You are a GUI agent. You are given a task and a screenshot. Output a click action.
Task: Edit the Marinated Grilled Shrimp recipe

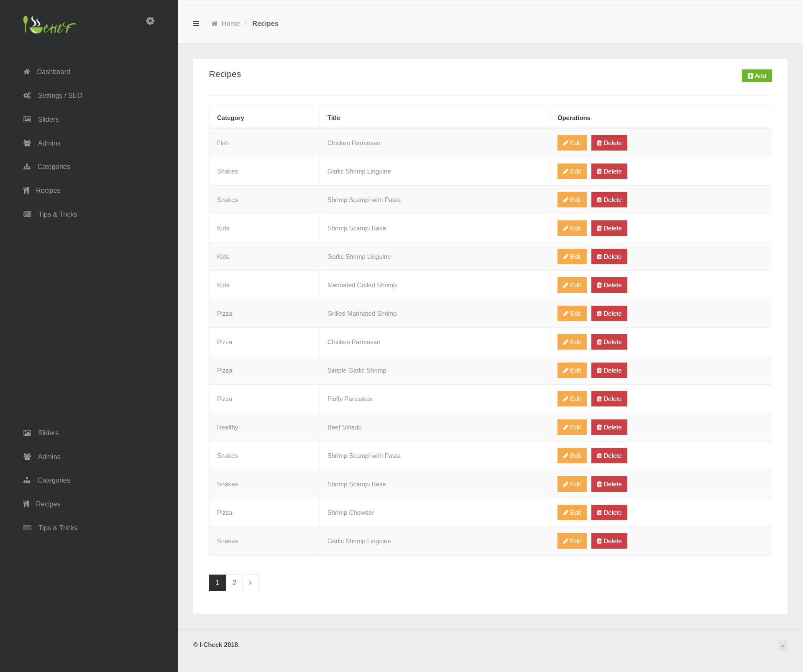[572, 285]
